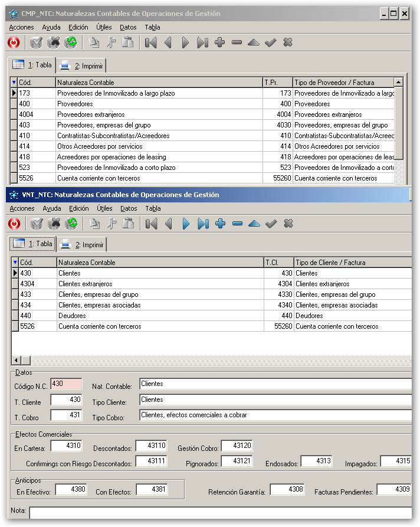The width and height of the screenshot is (420, 527).
Task: Jump to last record in CMP_NTC toolbar
Action: tap(202, 42)
